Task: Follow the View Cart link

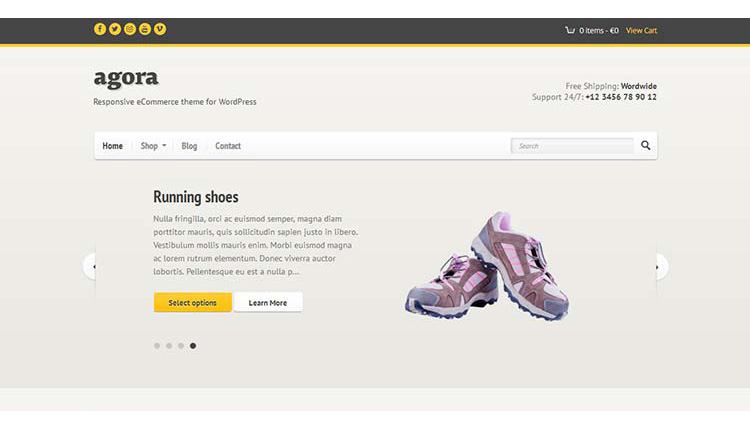Action: pyautogui.click(x=641, y=30)
